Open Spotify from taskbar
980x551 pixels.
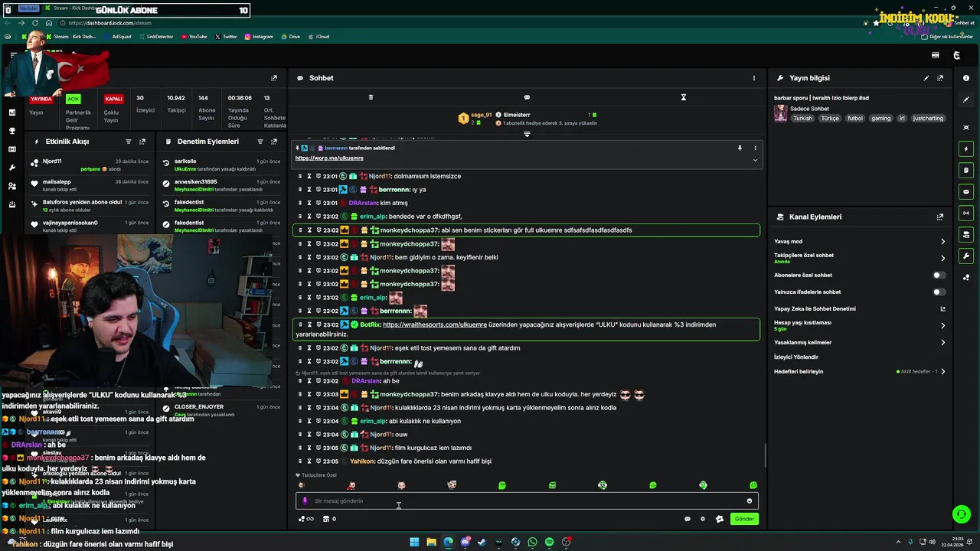(549, 542)
